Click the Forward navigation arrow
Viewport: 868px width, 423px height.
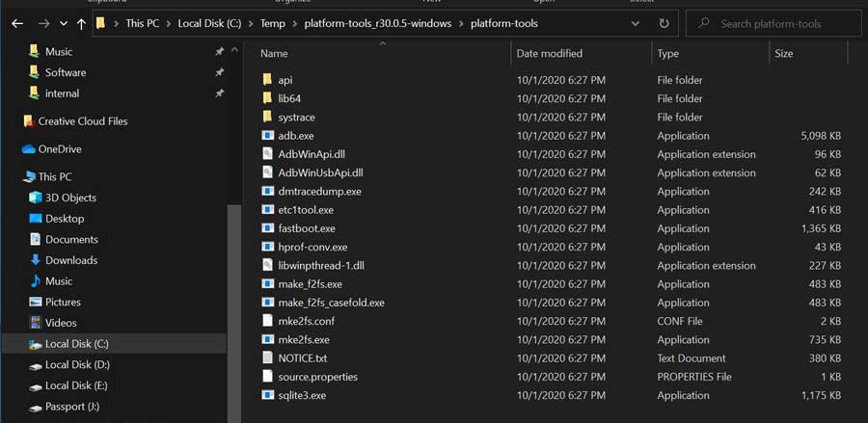[44, 24]
